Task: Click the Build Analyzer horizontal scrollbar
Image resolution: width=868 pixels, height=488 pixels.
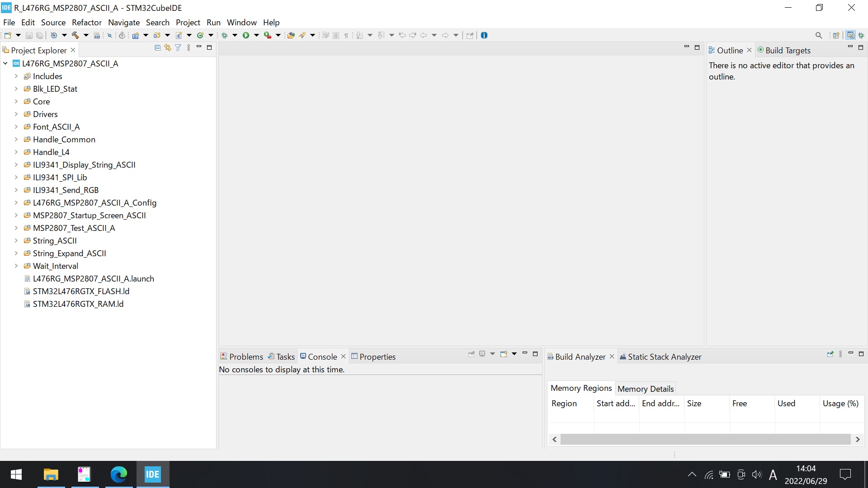Action: (x=705, y=439)
